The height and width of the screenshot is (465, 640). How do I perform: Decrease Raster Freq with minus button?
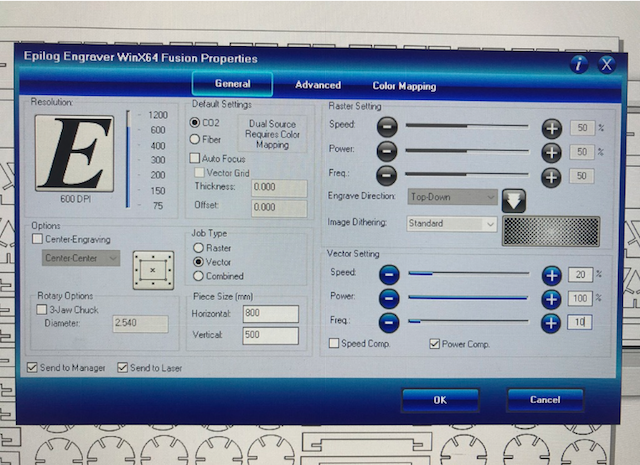(387, 176)
